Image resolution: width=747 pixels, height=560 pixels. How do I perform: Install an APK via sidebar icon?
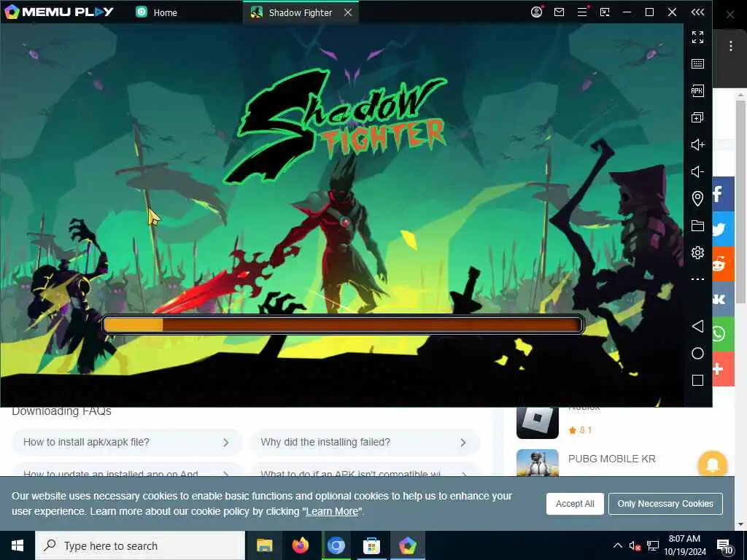click(x=697, y=90)
